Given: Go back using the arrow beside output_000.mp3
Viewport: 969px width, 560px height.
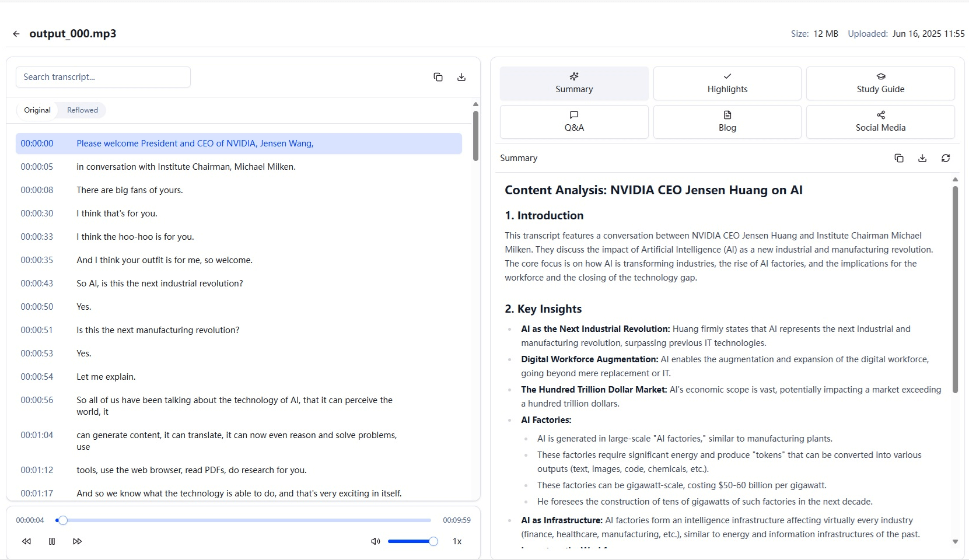Looking at the screenshot, I should pyautogui.click(x=16, y=34).
